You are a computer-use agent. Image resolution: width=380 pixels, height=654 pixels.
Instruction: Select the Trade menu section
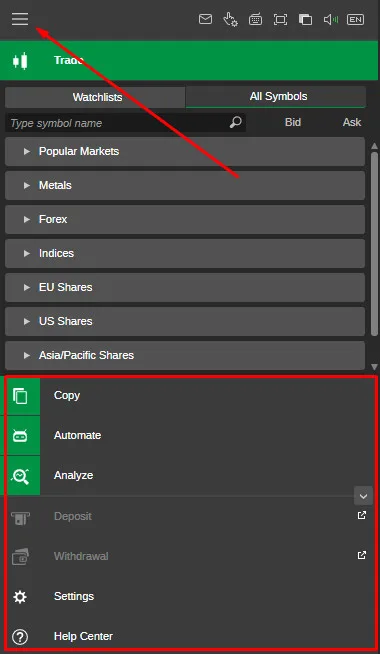pyautogui.click(x=190, y=60)
